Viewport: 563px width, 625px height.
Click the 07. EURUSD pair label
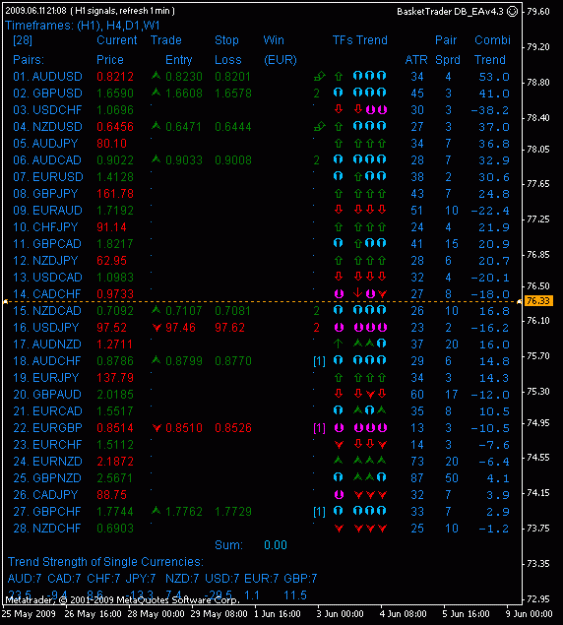(48, 177)
